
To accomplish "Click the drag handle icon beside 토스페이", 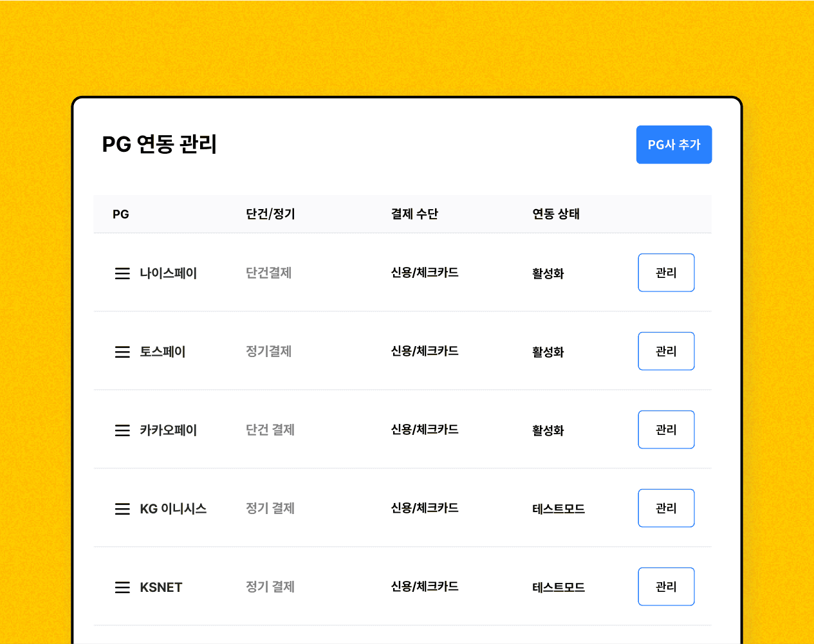I will pos(122,352).
